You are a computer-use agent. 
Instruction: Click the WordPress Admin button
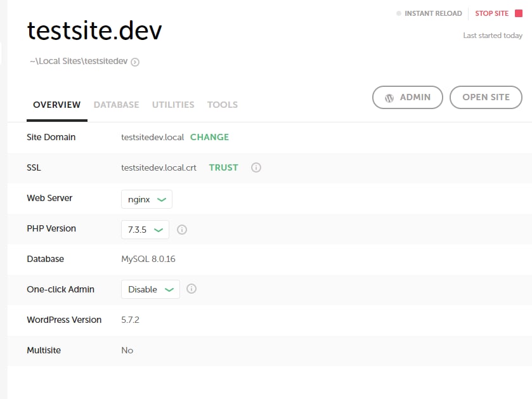click(x=408, y=98)
